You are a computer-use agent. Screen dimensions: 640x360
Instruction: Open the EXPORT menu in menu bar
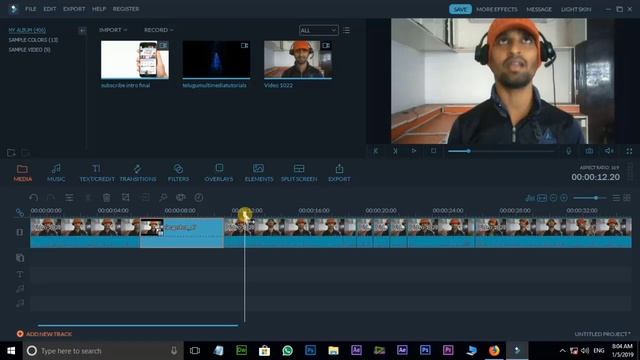tap(74, 9)
